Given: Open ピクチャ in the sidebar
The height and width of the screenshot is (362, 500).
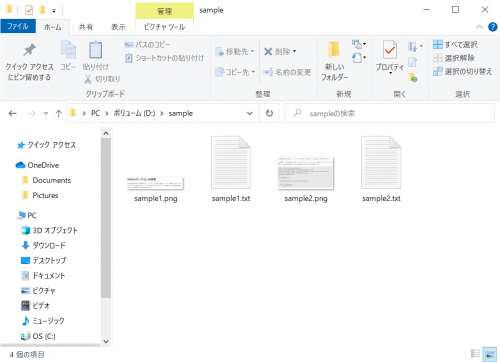Looking at the screenshot, I should (38, 291).
